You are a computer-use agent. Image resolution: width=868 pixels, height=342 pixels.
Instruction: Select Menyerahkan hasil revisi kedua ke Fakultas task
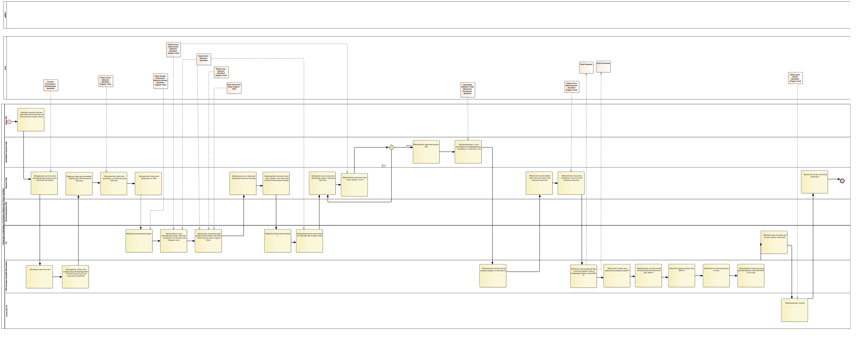310,241
